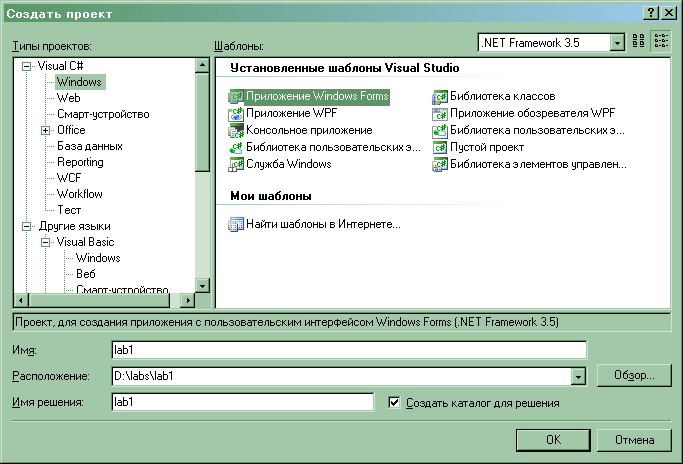This screenshot has height=464, width=683.
Task: Select right-column user controls library icon
Action: point(440,131)
